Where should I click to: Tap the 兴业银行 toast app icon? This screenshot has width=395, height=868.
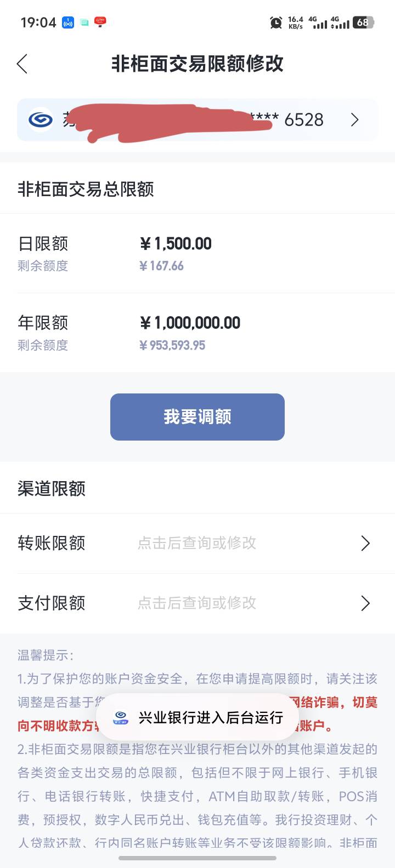121,717
